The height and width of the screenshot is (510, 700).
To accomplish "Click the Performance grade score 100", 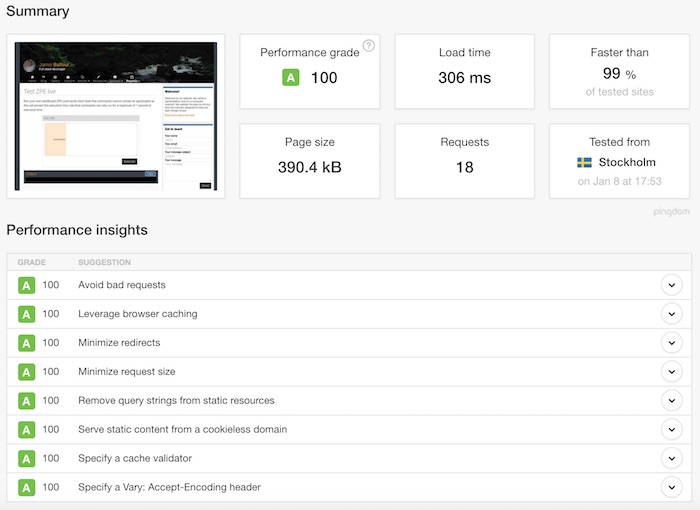I will tap(324, 78).
